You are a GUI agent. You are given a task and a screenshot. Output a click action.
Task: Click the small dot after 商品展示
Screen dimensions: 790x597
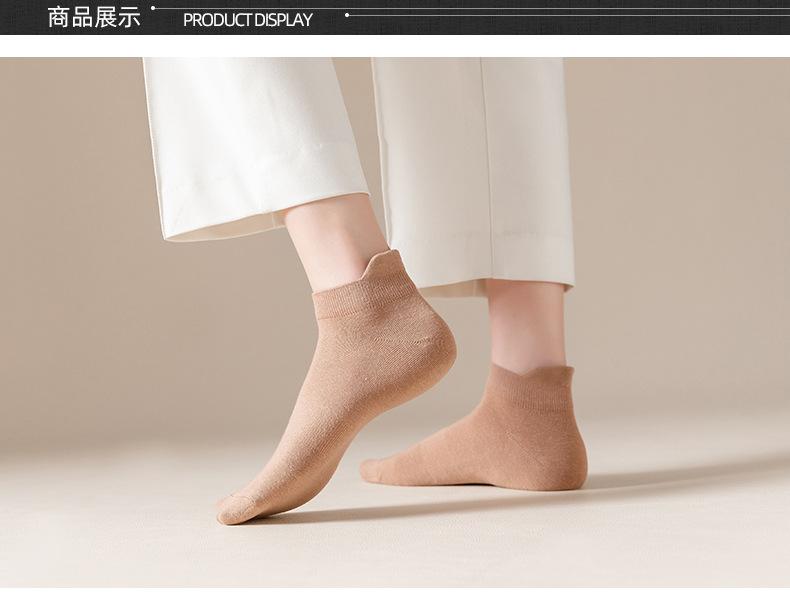[x=152, y=8]
